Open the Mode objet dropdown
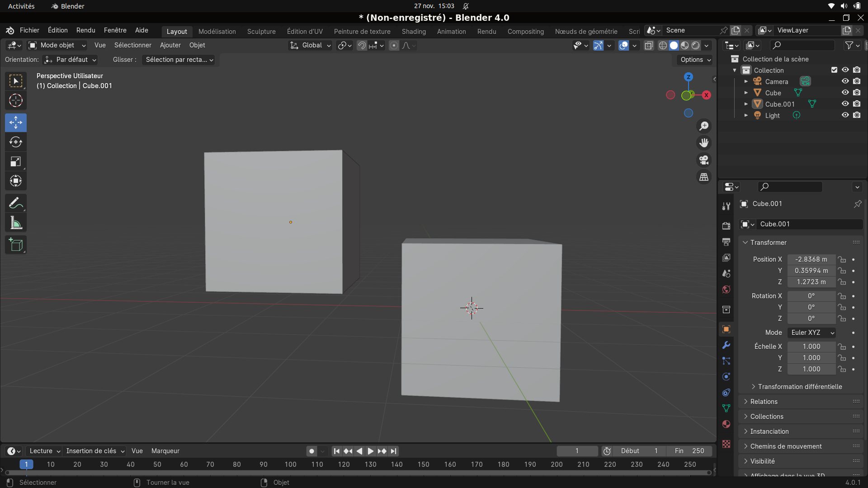Screen dimensions: 868x488 click(x=57, y=45)
